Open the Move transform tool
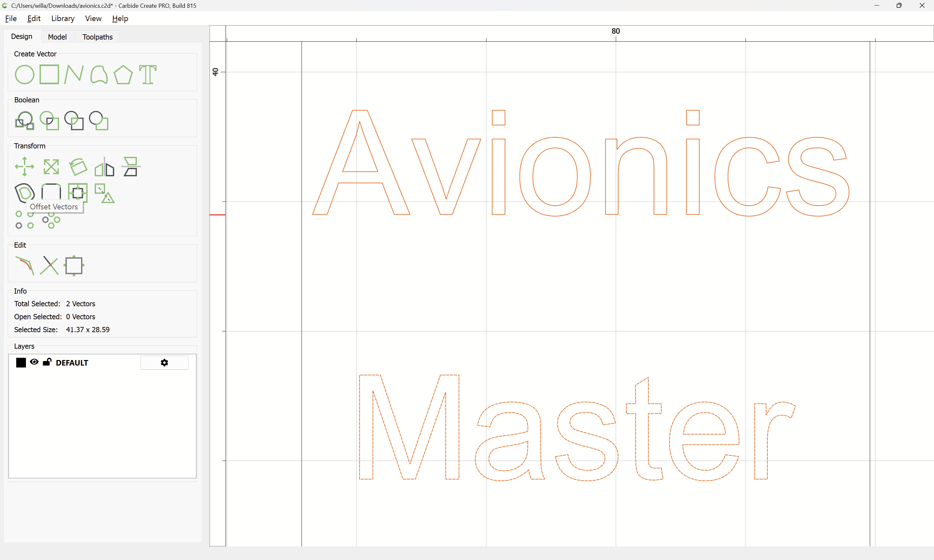The width and height of the screenshot is (934, 560). 25,167
